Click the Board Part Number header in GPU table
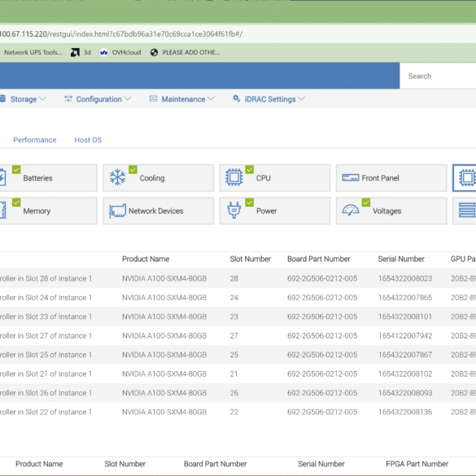 pos(319,259)
